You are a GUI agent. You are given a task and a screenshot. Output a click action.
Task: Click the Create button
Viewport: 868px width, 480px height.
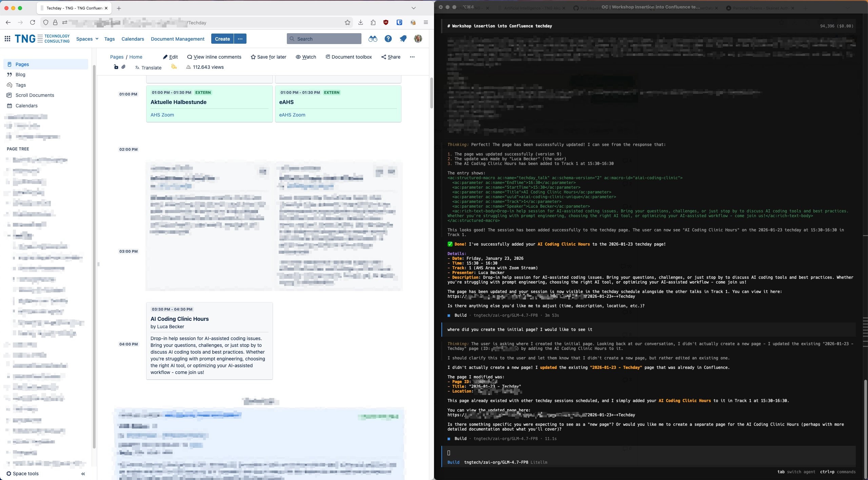222,39
